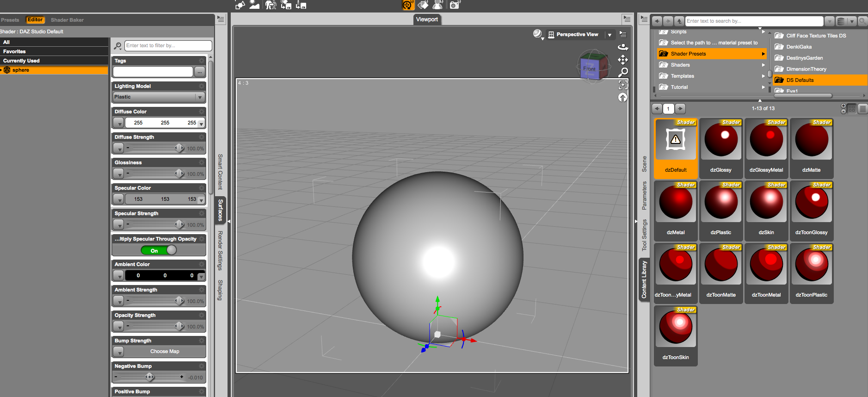Click the Lighting Model settings gear icon
The width and height of the screenshot is (868, 397).
(x=202, y=86)
